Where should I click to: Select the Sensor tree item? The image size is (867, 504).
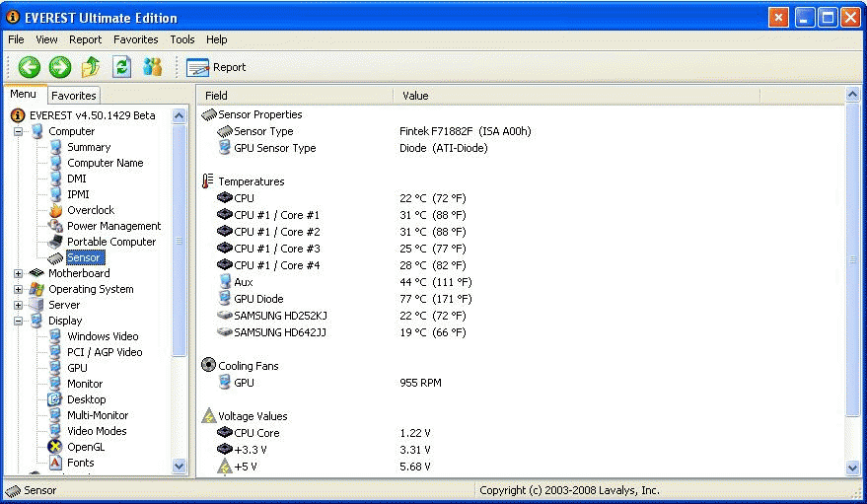[x=84, y=257]
